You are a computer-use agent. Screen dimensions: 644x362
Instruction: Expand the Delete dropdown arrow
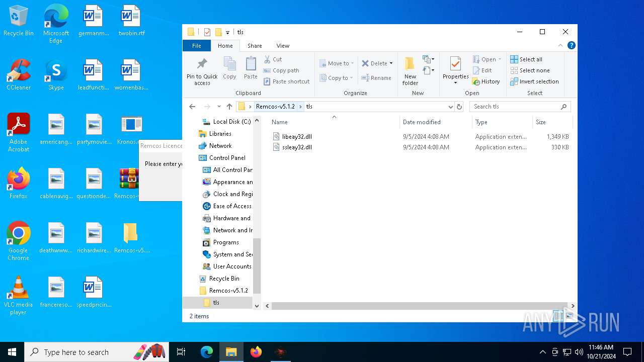click(391, 63)
